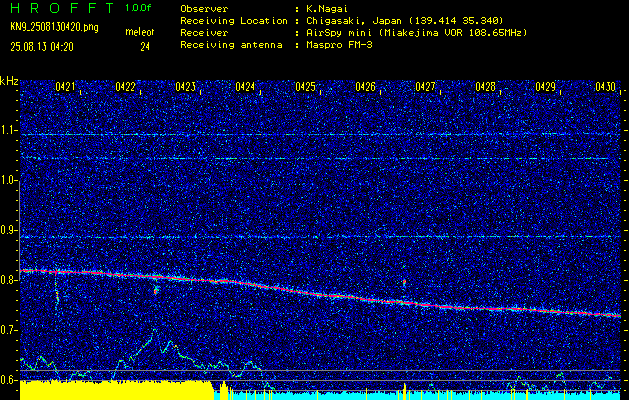Click the 0422 time marker
This screenshot has width=629, height=400.
point(125,87)
